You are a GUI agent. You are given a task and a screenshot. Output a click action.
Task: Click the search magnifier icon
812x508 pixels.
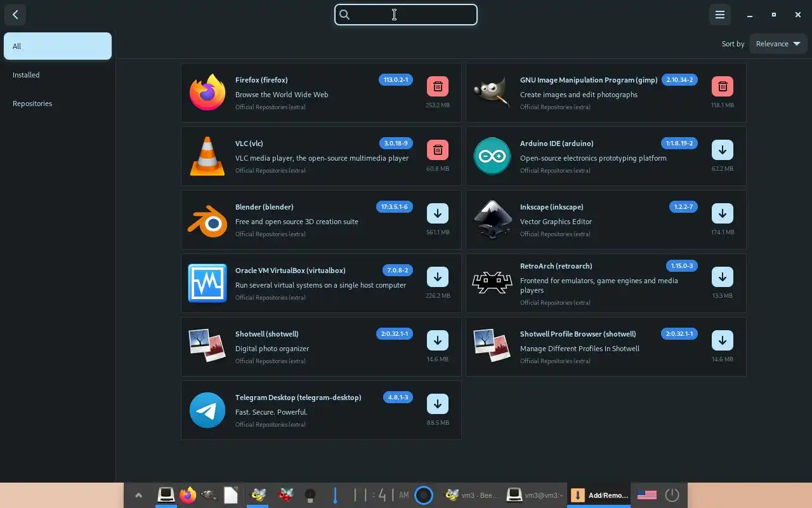[x=344, y=15]
